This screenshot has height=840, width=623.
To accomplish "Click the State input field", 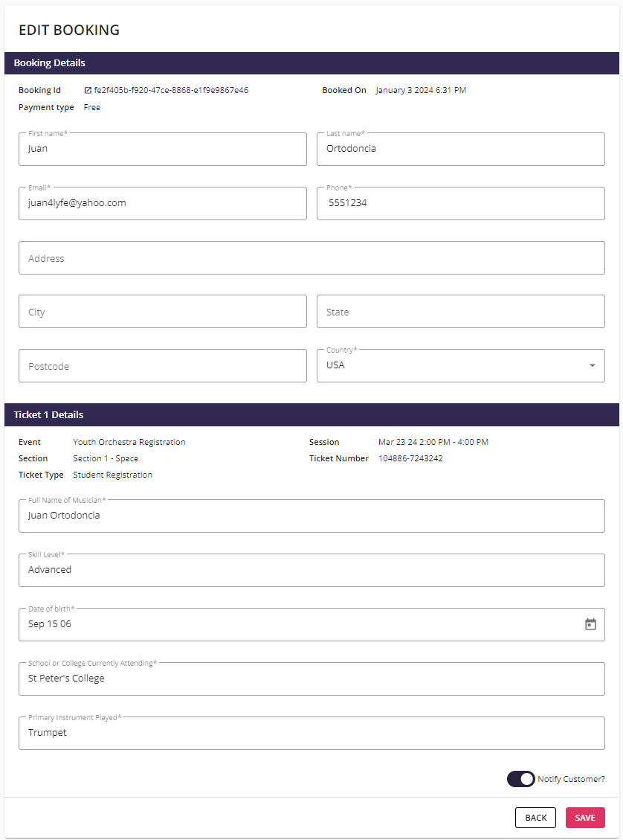I will 461,311.
